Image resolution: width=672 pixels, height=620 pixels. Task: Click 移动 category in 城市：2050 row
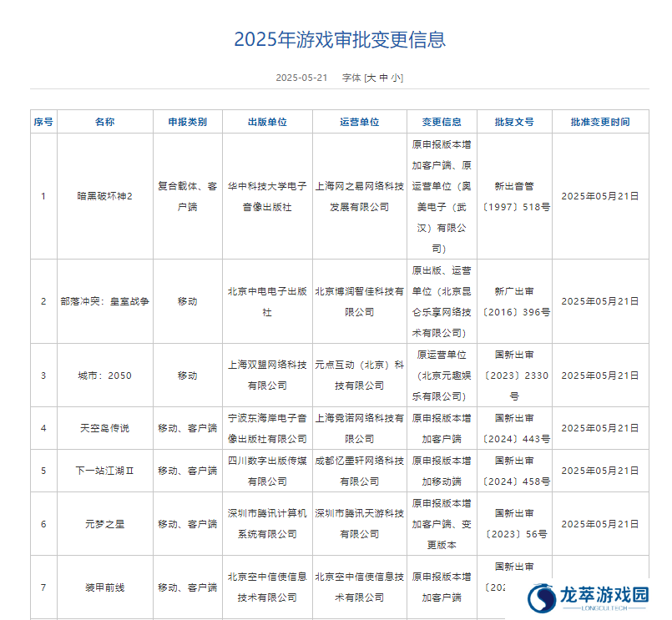point(188,376)
